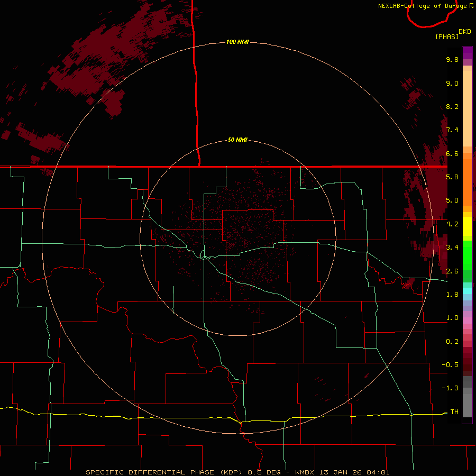Click the 100 NMI range ring label
Screen dimensions: 476x476
pyautogui.click(x=237, y=42)
